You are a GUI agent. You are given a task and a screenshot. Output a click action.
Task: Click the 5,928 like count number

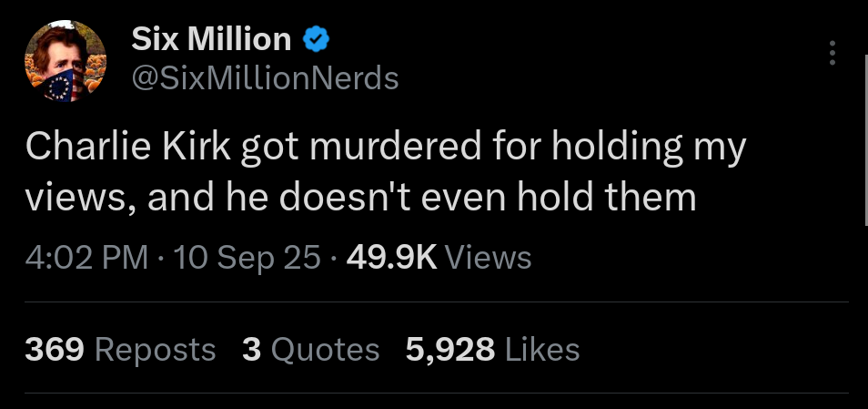click(x=449, y=349)
